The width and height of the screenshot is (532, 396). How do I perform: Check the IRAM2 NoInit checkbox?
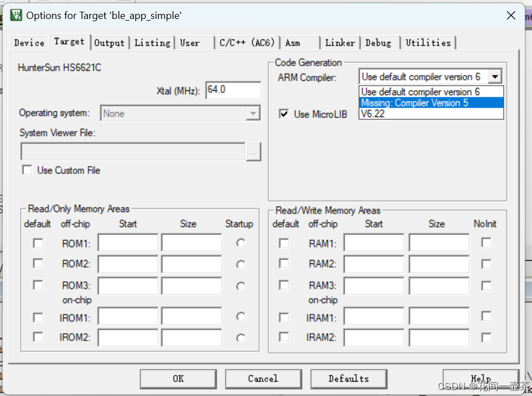(486, 338)
